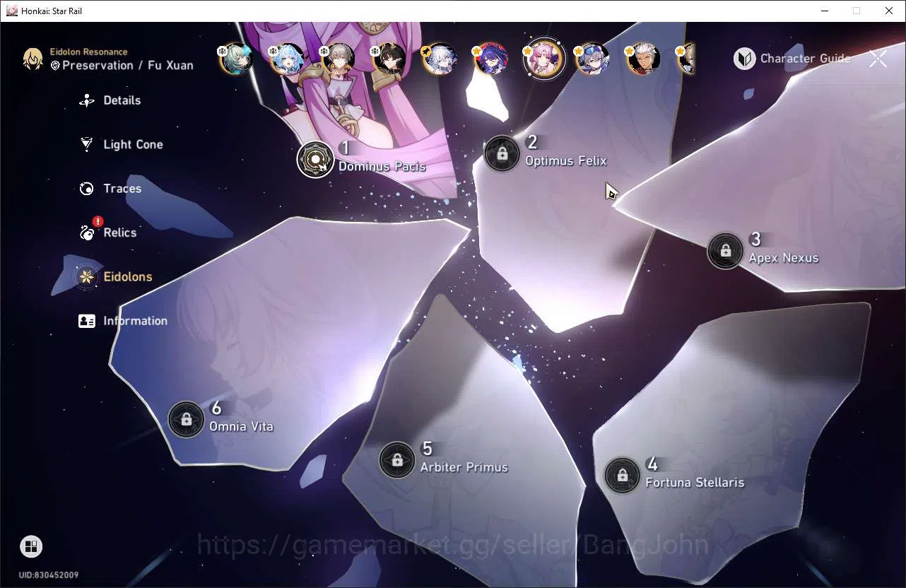The height and width of the screenshot is (588, 906).
Task: Select locked eidolon 4 Fortuna Stellaris icon
Action: [623, 475]
